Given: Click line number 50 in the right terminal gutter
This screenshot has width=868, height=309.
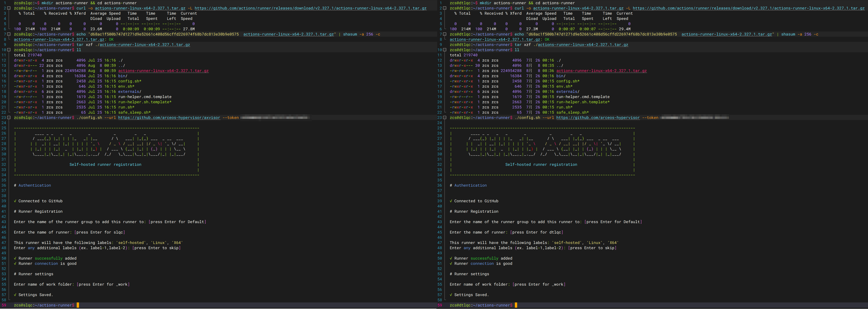Looking at the screenshot, I should tap(439, 258).
